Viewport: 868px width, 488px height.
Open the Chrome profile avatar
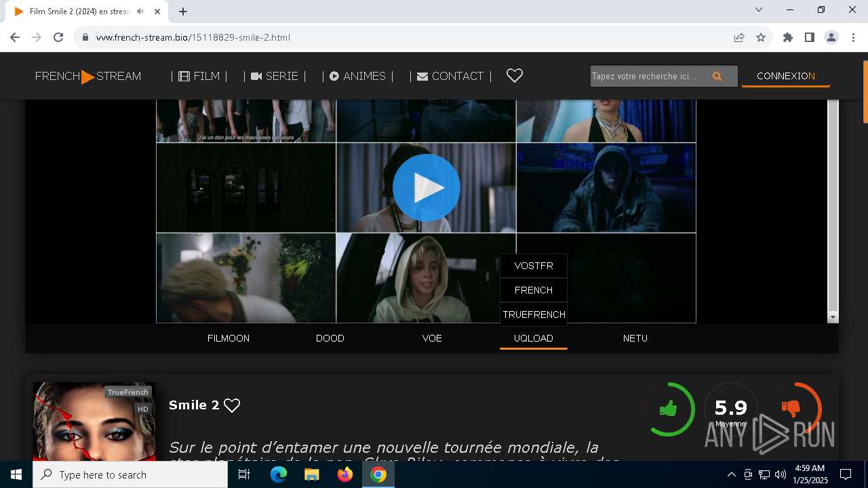[x=831, y=37]
